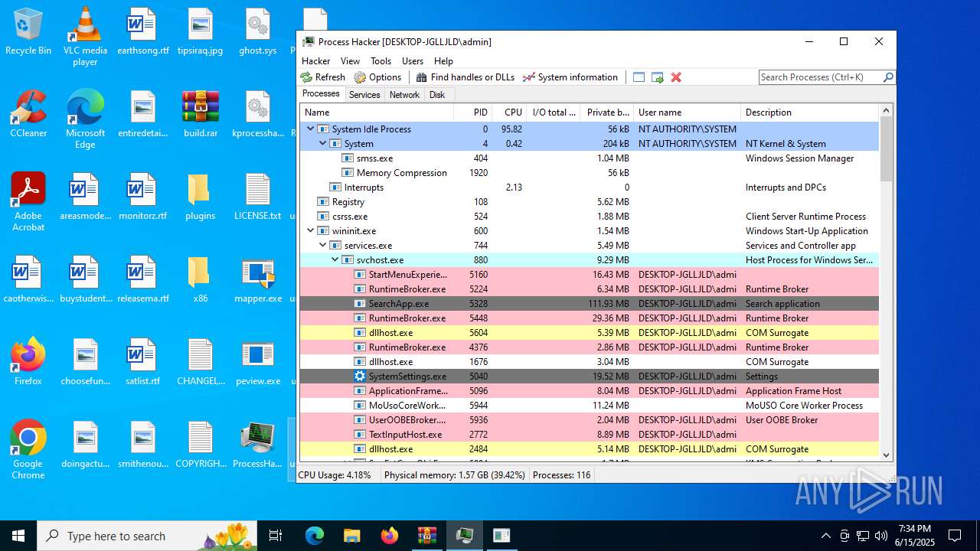
Task: Click the Refresh toolbar button
Action: pyautogui.click(x=322, y=77)
